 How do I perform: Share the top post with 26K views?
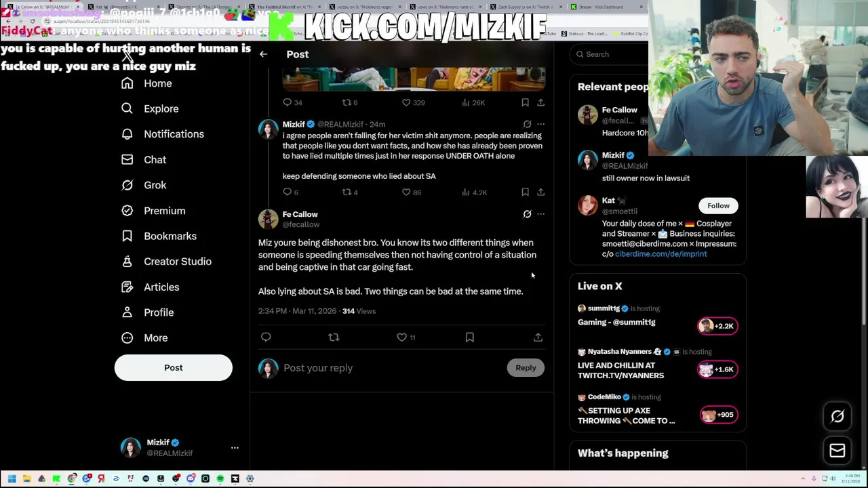540,102
